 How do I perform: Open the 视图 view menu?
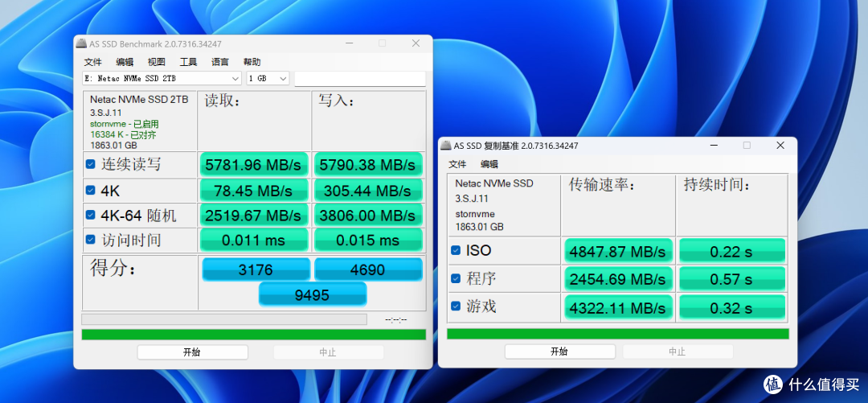(x=156, y=61)
